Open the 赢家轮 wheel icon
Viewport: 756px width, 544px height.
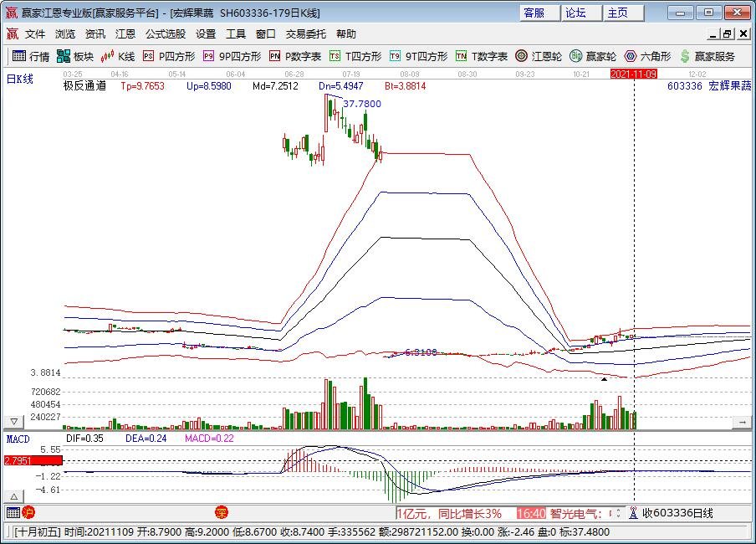click(575, 56)
